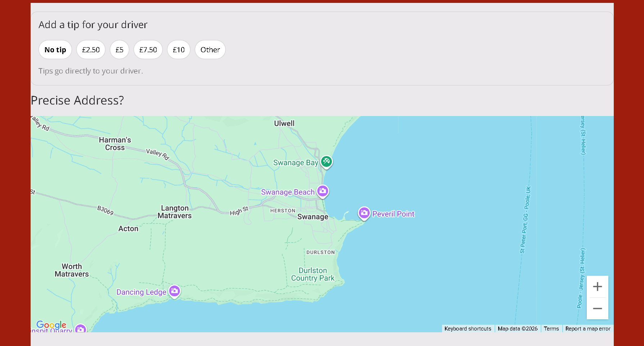Viewport: 644px width, 346px height.
Task: Choose the £2.50 tip amount
Action: (90, 49)
